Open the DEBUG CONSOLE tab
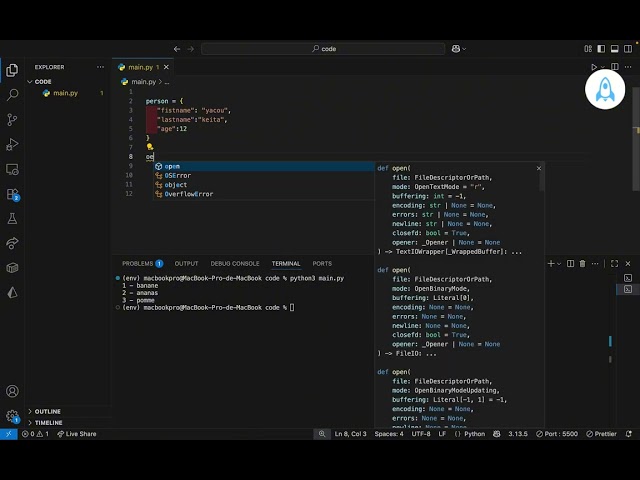 [235, 264]
